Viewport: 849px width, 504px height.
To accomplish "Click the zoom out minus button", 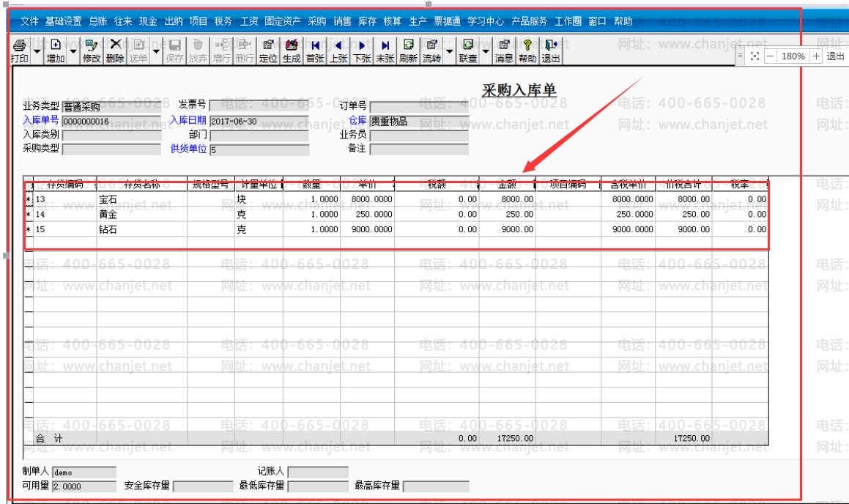I will (770, 56).
